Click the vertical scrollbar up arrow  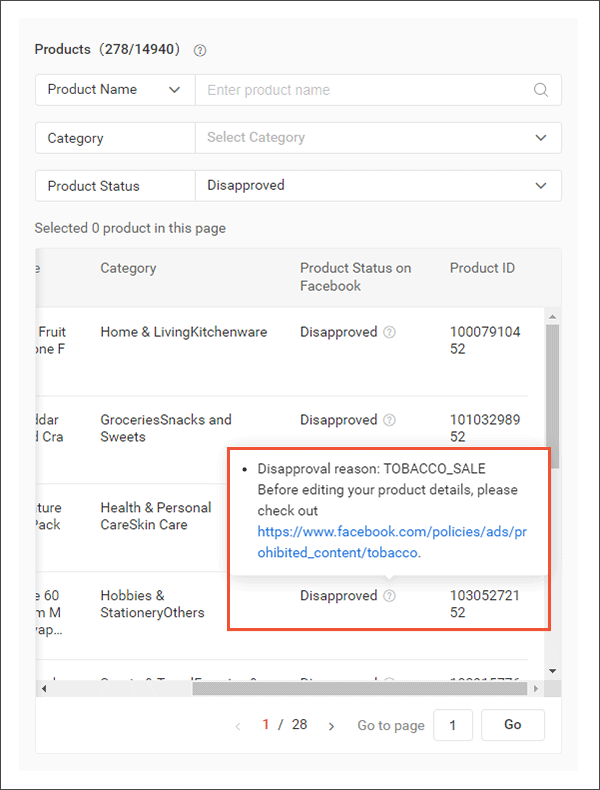[553, 317]
